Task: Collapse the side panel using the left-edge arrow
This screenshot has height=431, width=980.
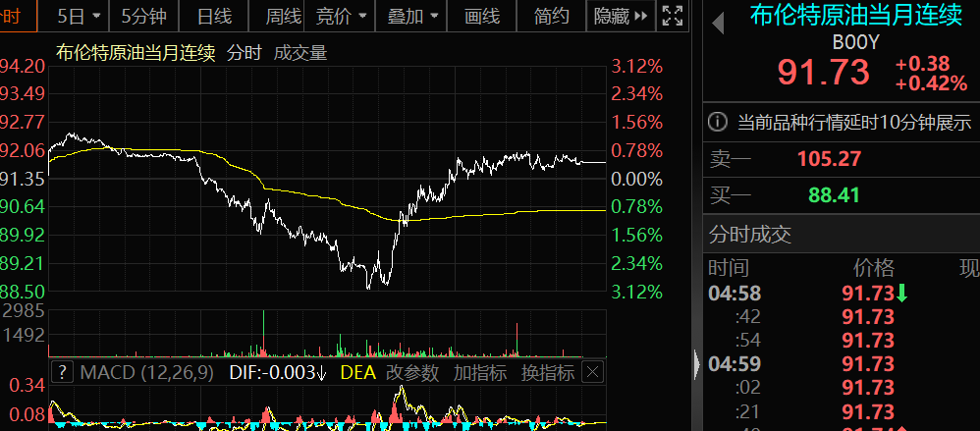Action: pyautogui.click(x=697, y=359)
